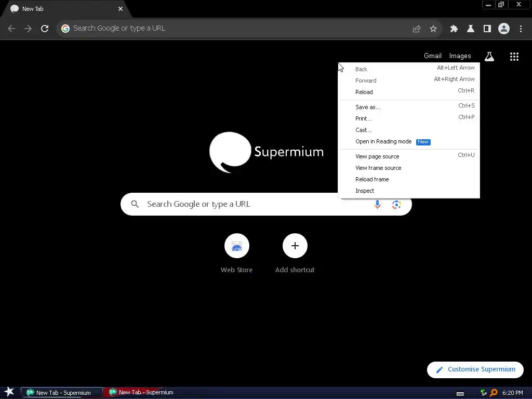Choose Open in Reading mode
The image size is (532, 399).
pos(409,141)
